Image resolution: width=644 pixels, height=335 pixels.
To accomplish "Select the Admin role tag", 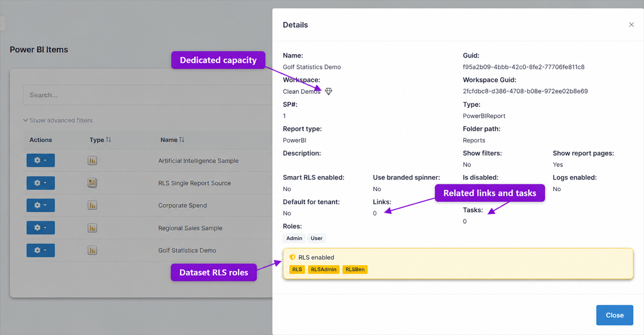I will tap(294, 238).
